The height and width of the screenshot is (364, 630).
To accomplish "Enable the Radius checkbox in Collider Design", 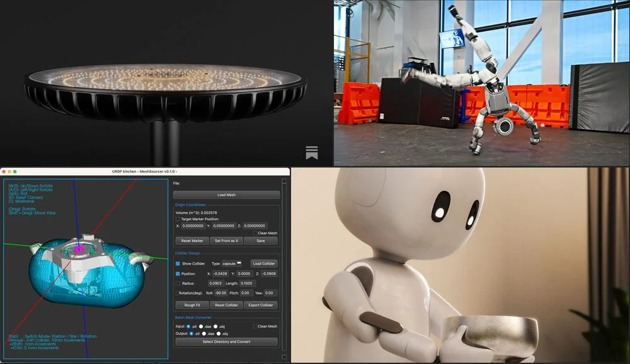I will pyautogui.click(x=178, y=283).
